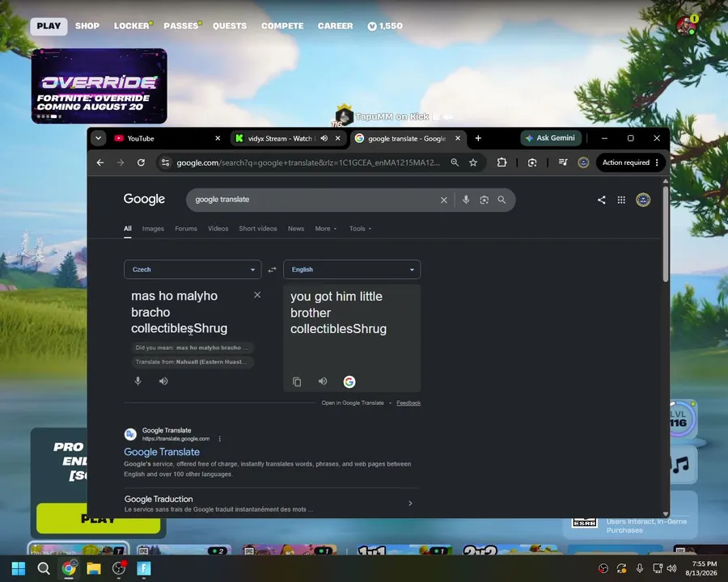Start voice search with the microphone
Viewport: 728px width, 582px height.
pos(466,200)
